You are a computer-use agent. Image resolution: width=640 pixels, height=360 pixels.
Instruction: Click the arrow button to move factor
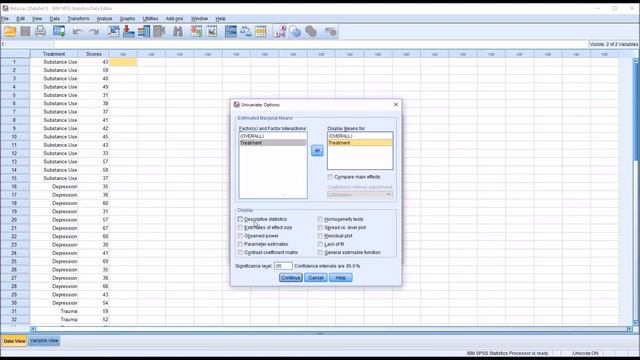click(x=317, y=151)
